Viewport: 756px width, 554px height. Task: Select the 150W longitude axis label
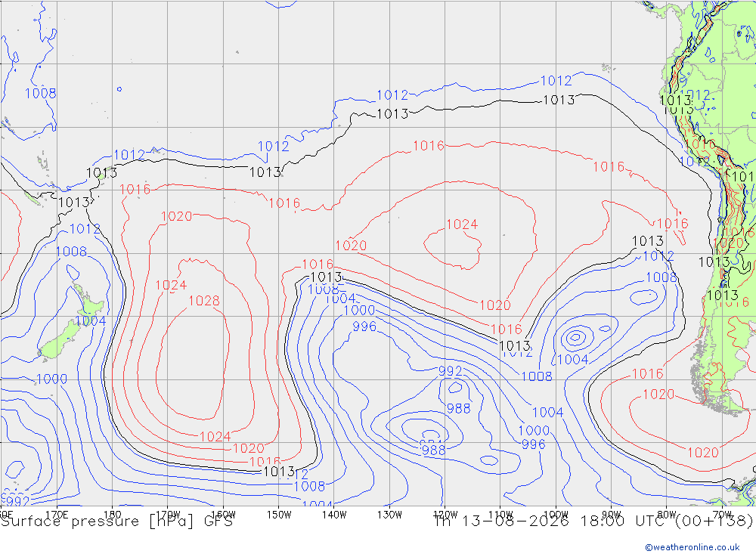279,515
